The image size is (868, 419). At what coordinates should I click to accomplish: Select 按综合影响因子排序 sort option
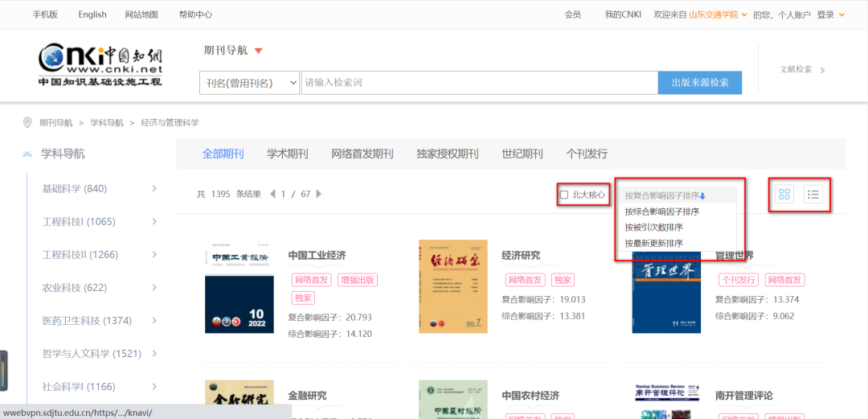click(x=662, y=212)
